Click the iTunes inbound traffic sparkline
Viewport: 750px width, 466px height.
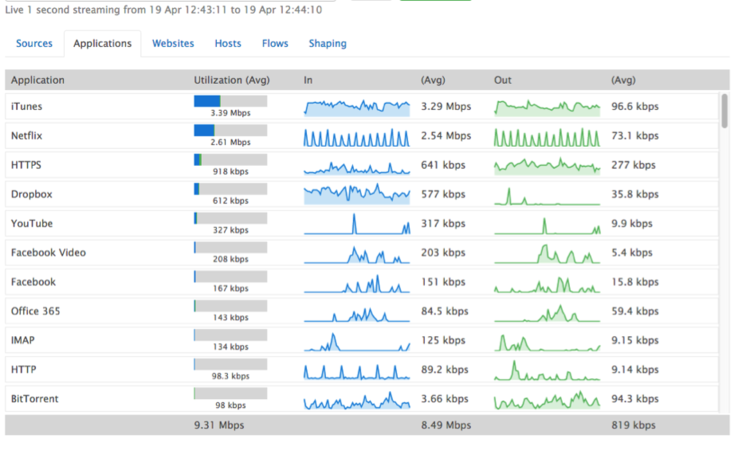click(357, 107)
